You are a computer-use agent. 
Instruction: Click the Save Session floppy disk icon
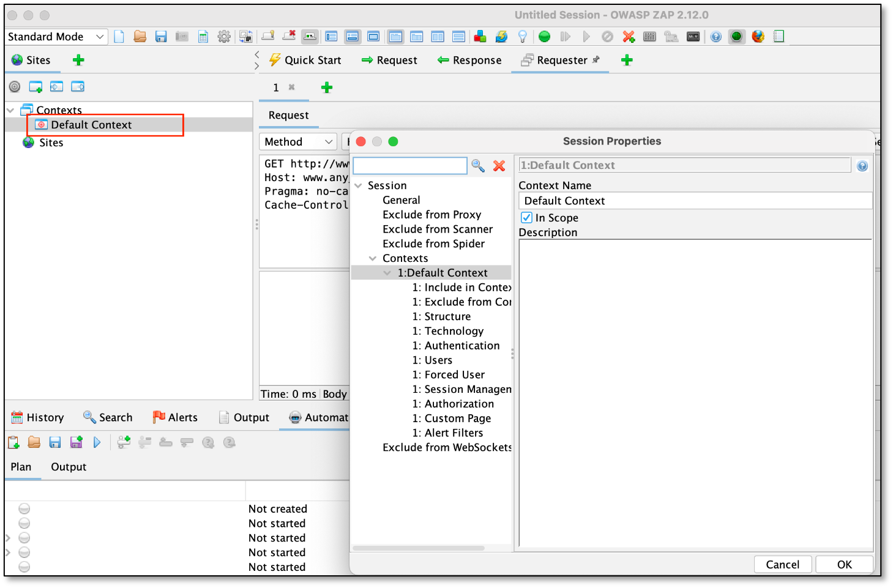pos(161,37)
